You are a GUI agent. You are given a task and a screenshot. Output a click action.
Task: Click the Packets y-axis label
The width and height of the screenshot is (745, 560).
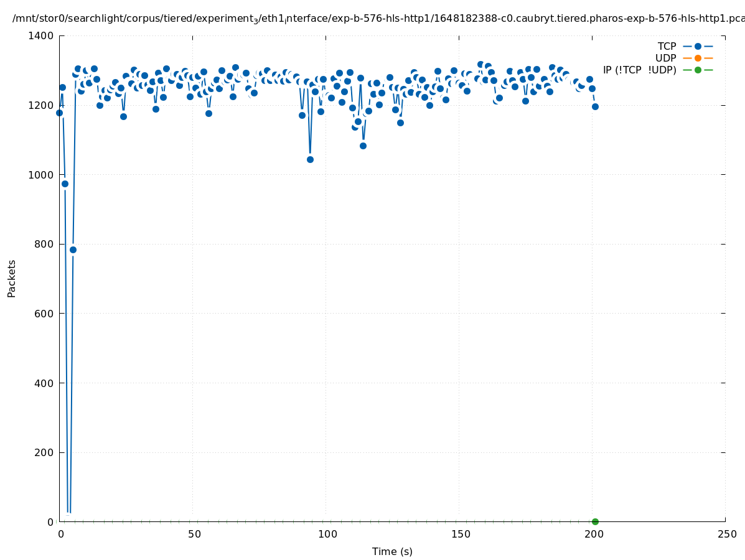[x=12, y=278]
